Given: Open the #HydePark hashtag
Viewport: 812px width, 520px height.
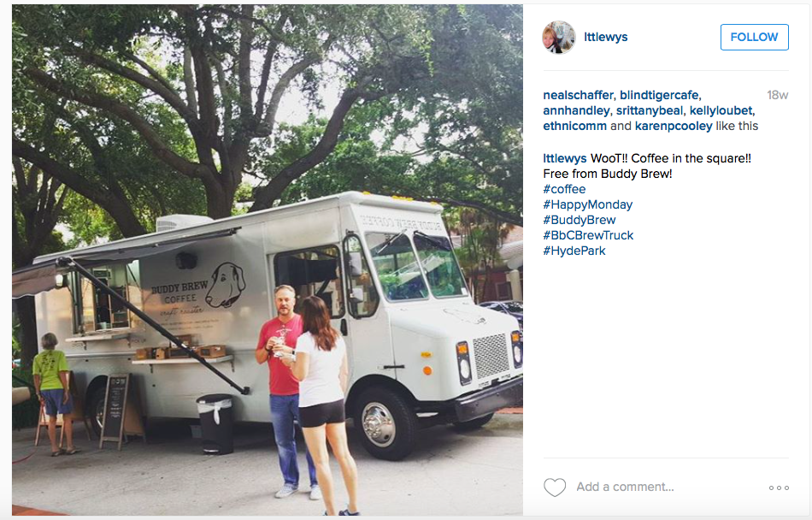Looking at the screenshot, I should pyautogui.click(x=574, y=251).
